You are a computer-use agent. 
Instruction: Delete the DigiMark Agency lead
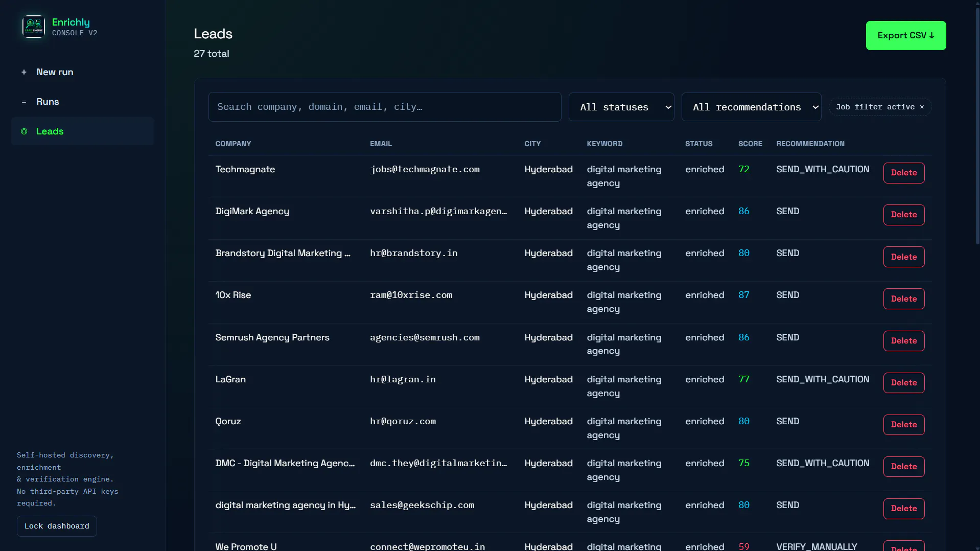click(x=903, y=215)
